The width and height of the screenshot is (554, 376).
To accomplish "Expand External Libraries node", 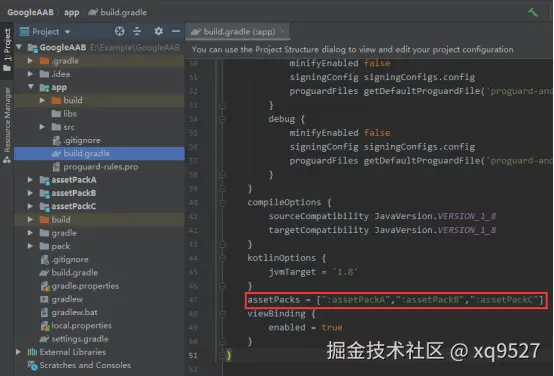I will coord(18,352).
